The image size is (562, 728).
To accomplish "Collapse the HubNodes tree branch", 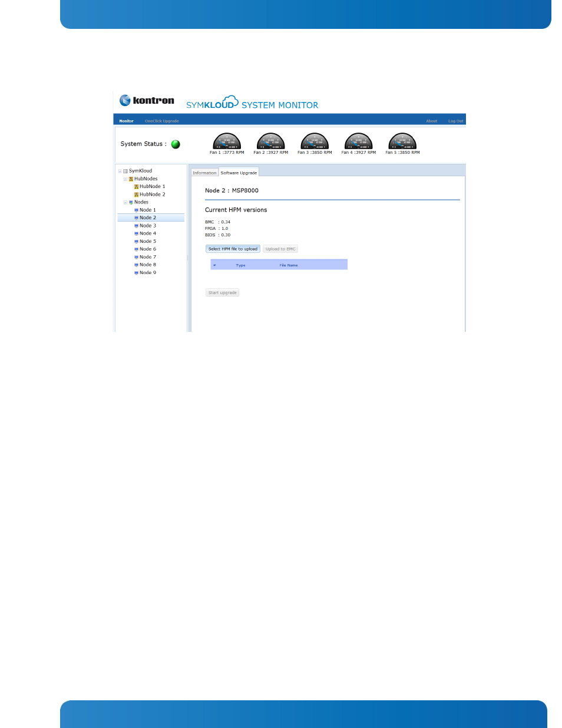I will 125,179.
